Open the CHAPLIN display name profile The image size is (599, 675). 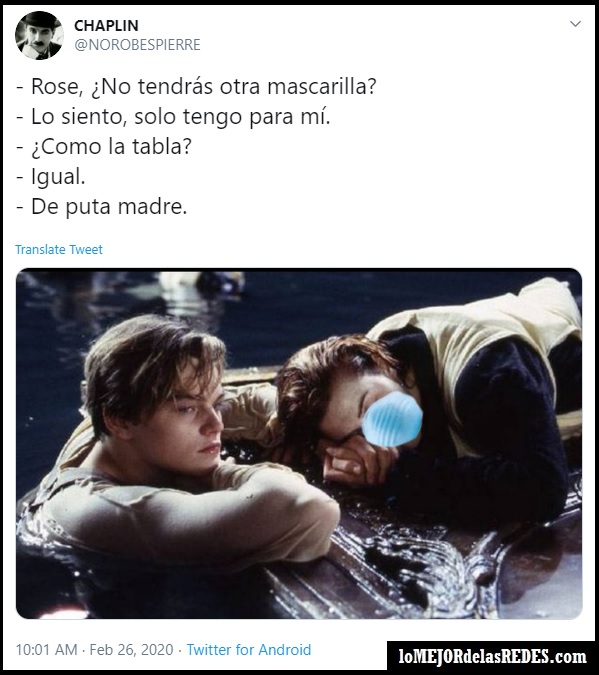coord(106,26)
